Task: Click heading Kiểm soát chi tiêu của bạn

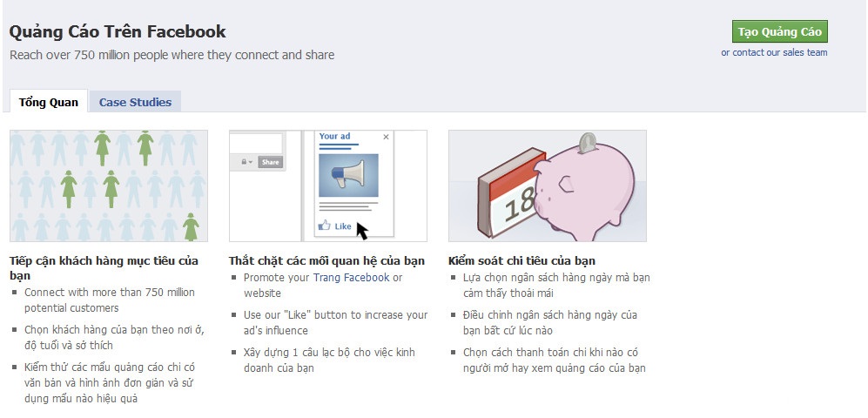Action: coord(521,260)
